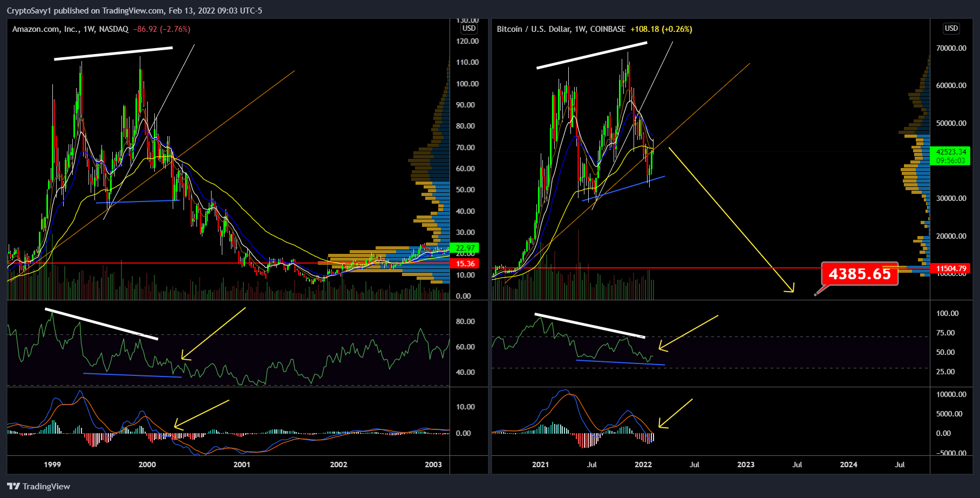The width and height of the screenshot is (980, 498).
Task: Click the +108.18 (+0.26%) change value
Action: [x=661, y=29]
